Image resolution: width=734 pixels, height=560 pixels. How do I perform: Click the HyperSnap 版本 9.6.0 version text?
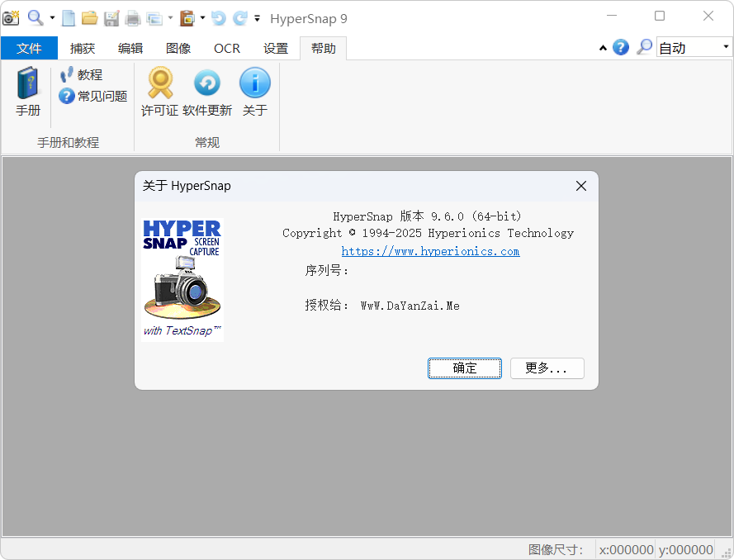point(427,216)
